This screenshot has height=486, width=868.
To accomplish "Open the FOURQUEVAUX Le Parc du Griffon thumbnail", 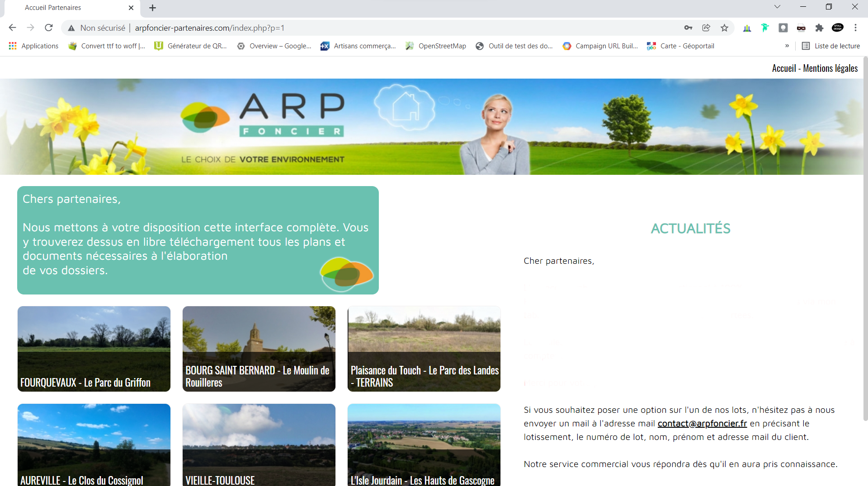I will 94,349.
